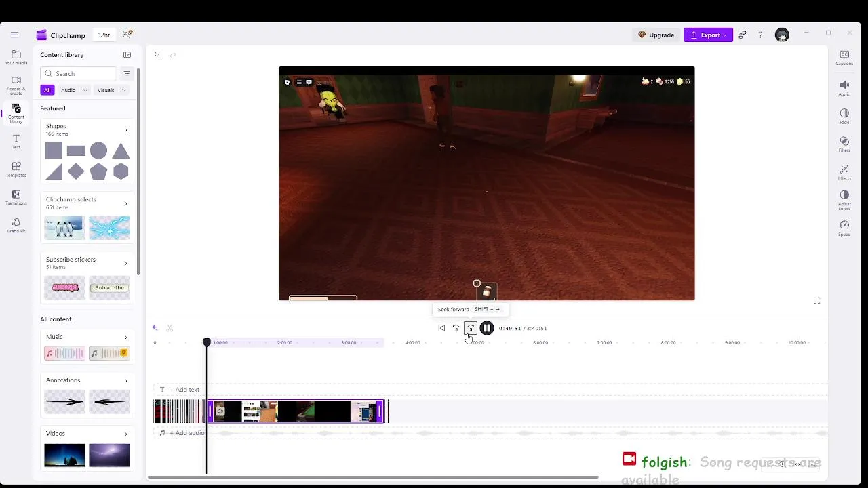This screenshot has width=868, height=488.
Task: Select the pink Subscribe sticker thumbnail
Action: [x=64, y=287]
